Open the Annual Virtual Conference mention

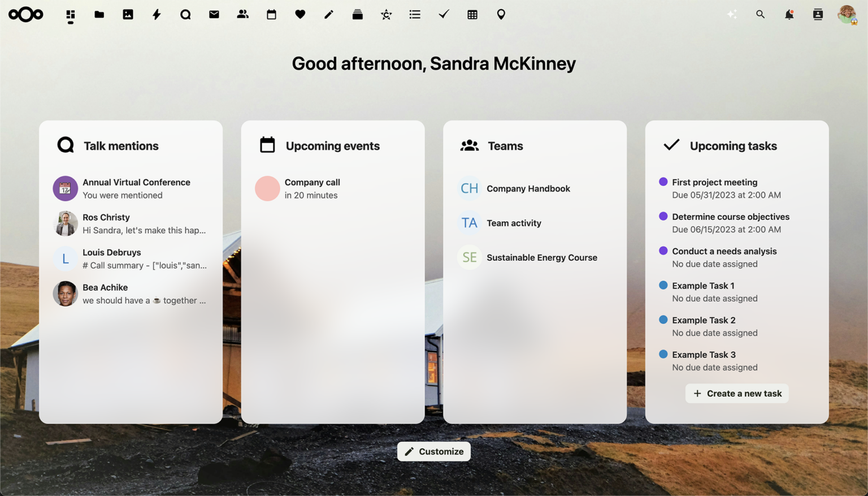point(136,188)
